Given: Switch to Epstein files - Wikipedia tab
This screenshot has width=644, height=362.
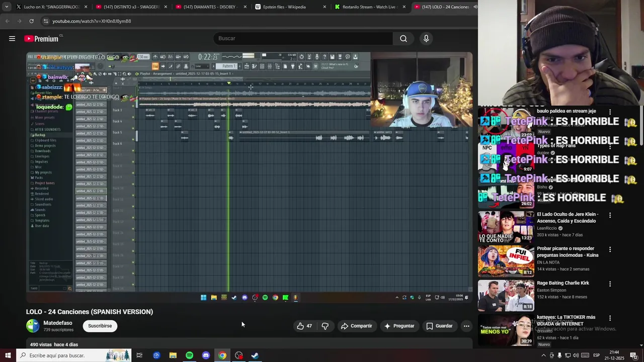Looking at the screenshot, I should 290,7.
